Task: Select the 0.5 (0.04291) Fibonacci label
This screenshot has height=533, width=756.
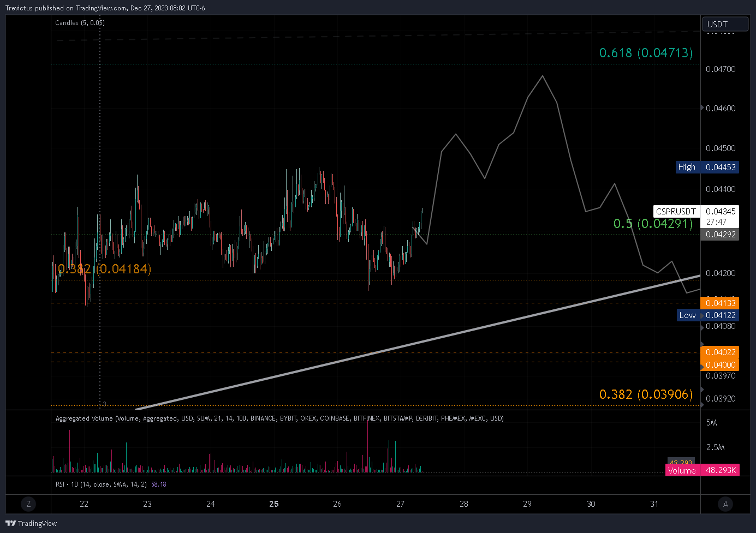Action: pos(653,224)
